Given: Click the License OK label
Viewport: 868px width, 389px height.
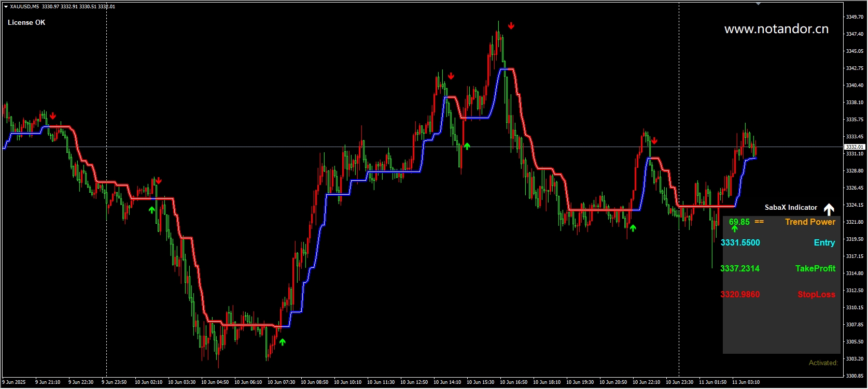Looking at the screenshot, I should tap(26, 22).
